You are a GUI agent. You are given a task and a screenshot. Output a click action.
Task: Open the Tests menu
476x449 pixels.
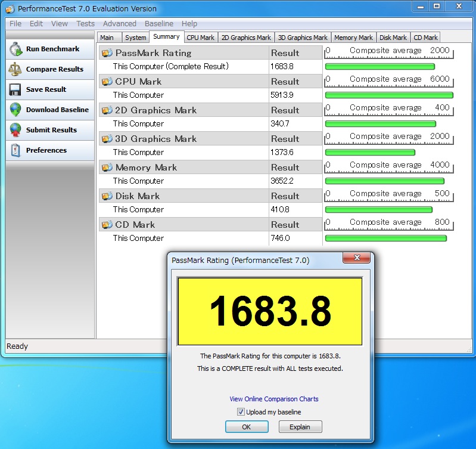[x=85, y=24]
